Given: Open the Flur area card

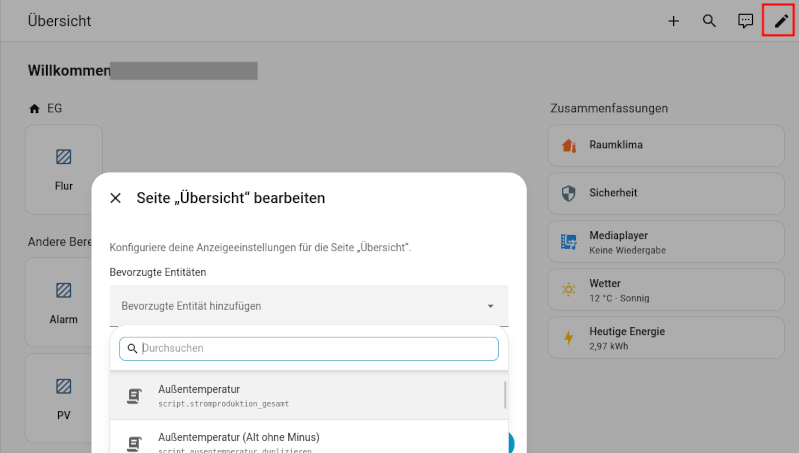Looking at the screenshot, I should pyautogui.click(x=64, y=169).
